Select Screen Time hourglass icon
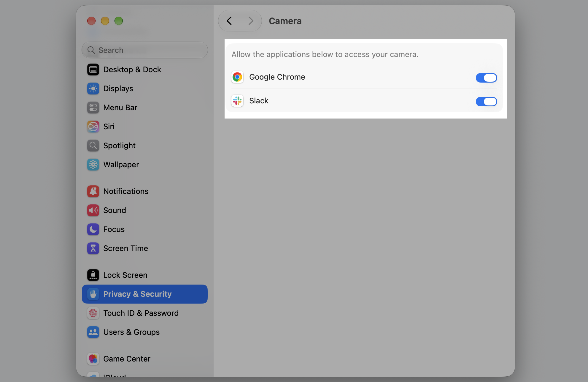Viewport: 588px width, 382px height. tap(93, 248)
